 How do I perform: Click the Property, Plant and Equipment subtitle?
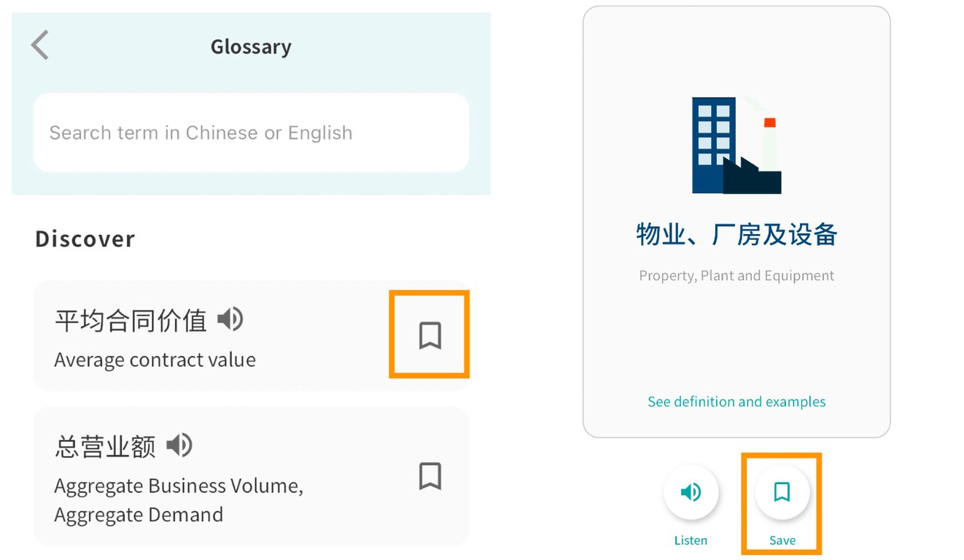pos(736,276)
